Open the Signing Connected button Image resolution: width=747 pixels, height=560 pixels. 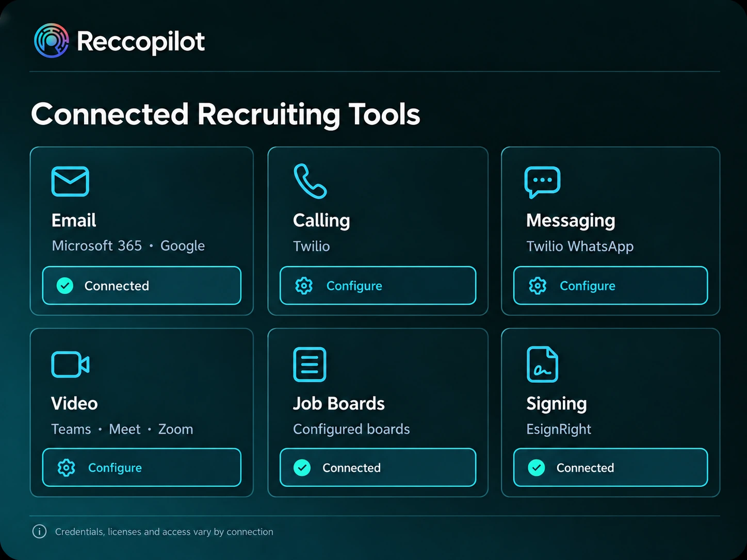pyautogui.click(x=611, y=468)
